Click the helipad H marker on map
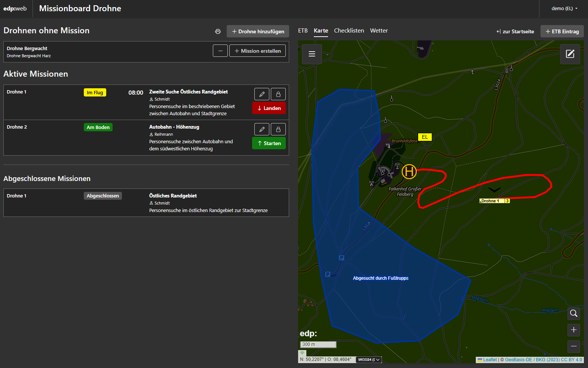The image size is (588, 368). [x=409, y=172]
